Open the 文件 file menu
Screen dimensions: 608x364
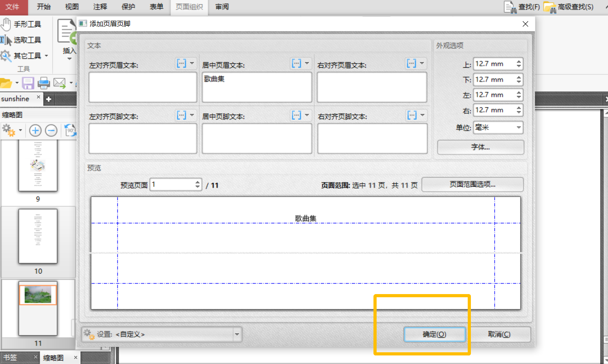[x=12, y=7]
